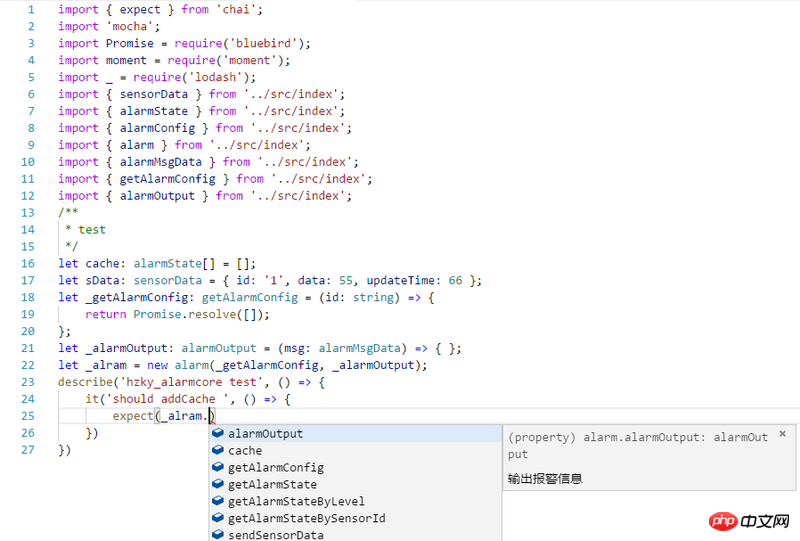Image resolution: width=800 pixels, height=541 pixels.
Task: Click alarmConfig in the line 8 import
Action: [x=157, y=128]
